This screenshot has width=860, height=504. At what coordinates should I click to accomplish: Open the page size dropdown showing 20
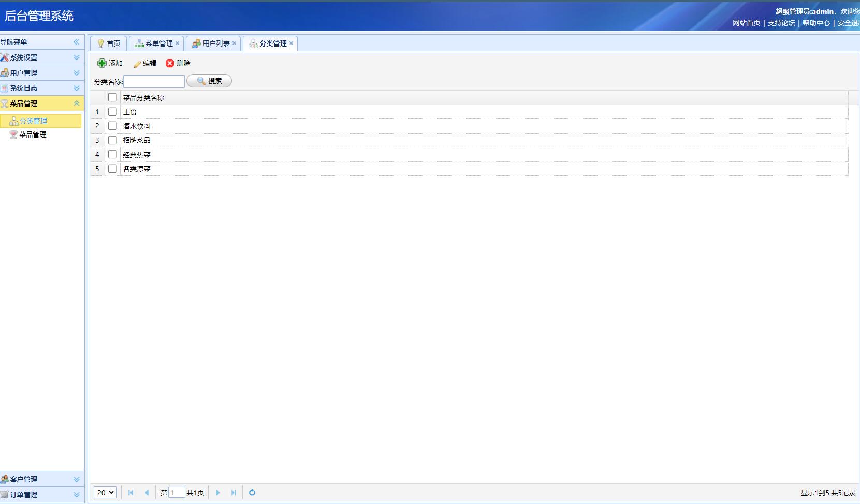pos(105,493)
